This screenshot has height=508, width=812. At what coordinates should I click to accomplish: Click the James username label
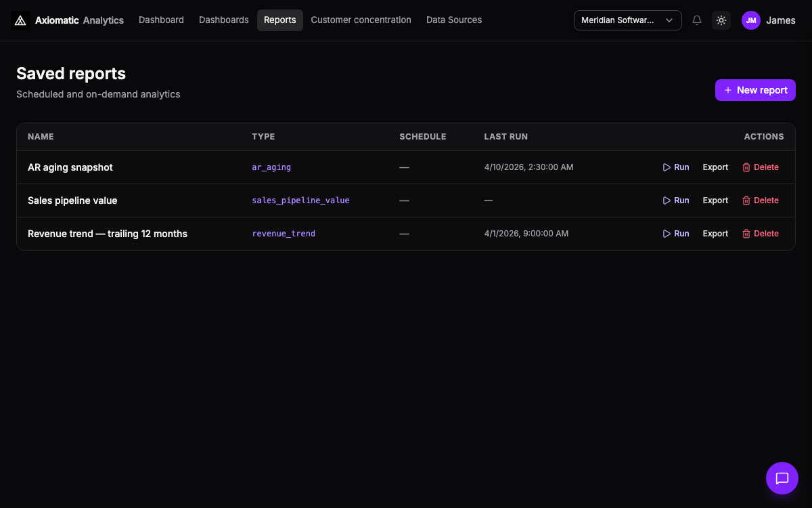click(x=781, y=20)
